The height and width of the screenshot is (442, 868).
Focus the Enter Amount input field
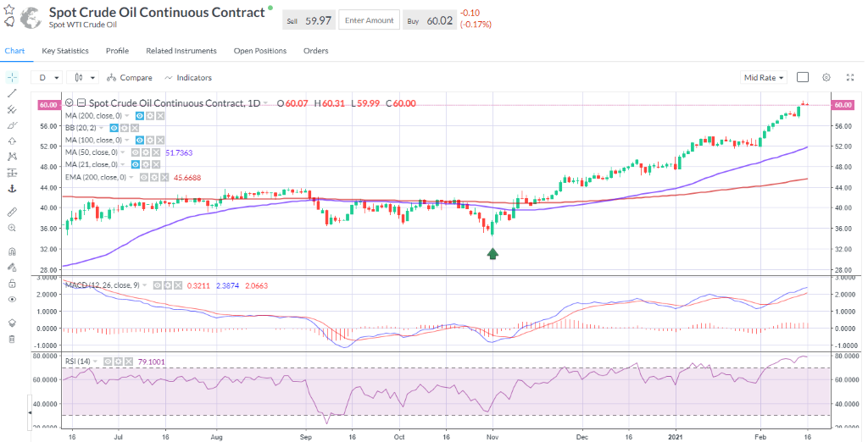(x=369, y=20)
